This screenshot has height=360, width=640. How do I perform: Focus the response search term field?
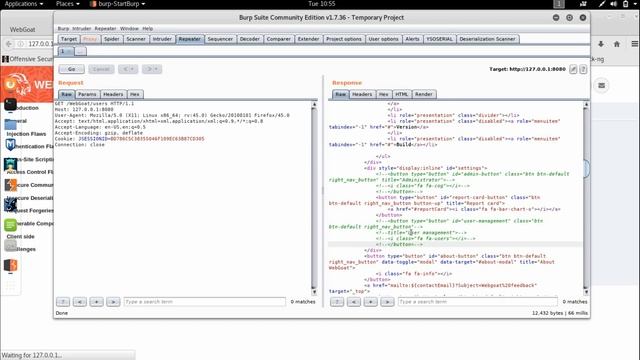478,302
